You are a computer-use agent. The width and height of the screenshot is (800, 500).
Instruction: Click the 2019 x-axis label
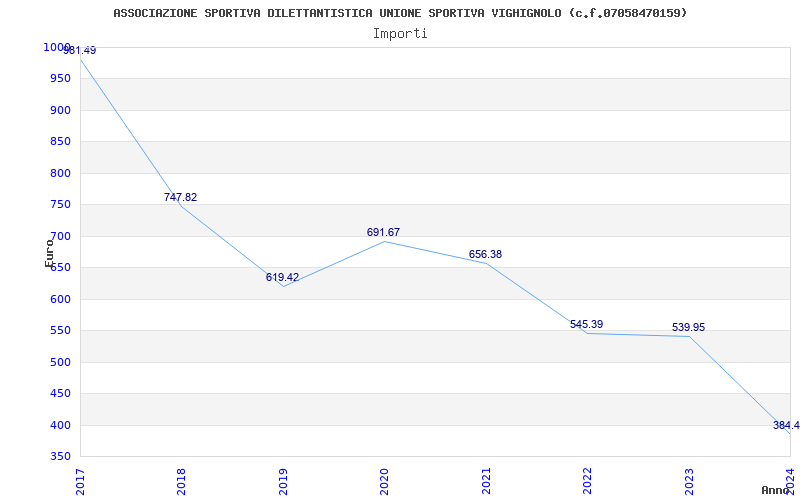(283, 482)
